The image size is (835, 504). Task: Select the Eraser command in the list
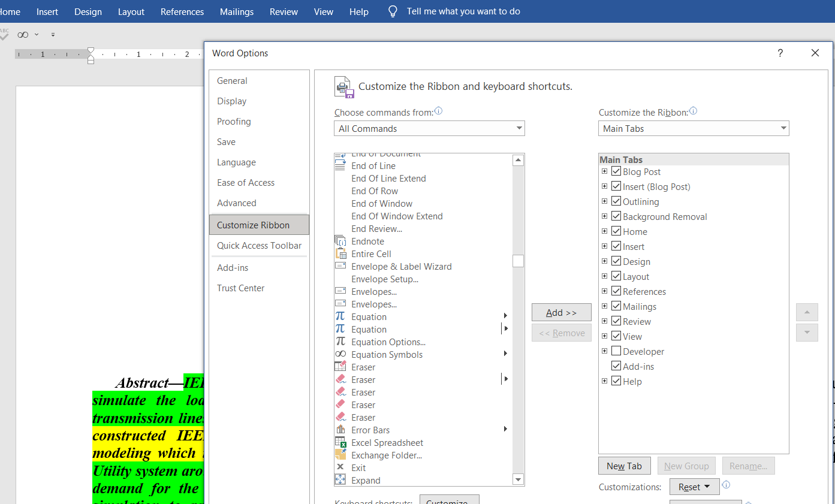364,367
